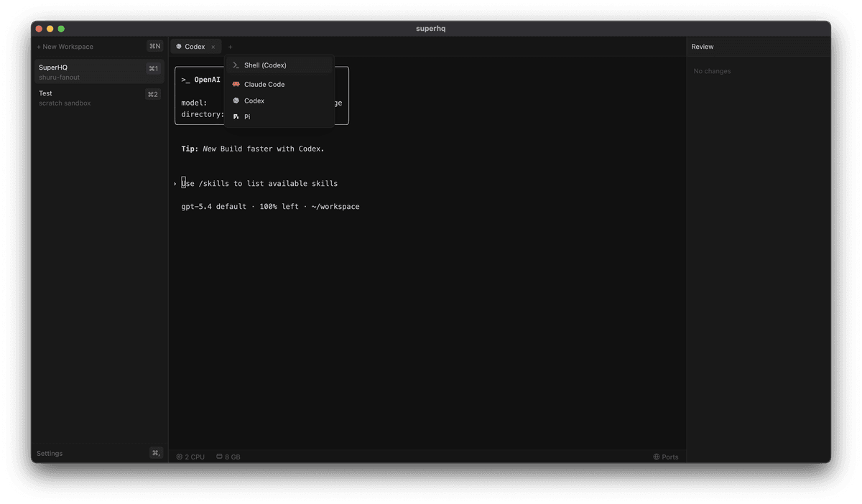Viewport: 862px width, 504px height.
Task: Choose Codex in the new tab menu
Action: click(279, 101)
